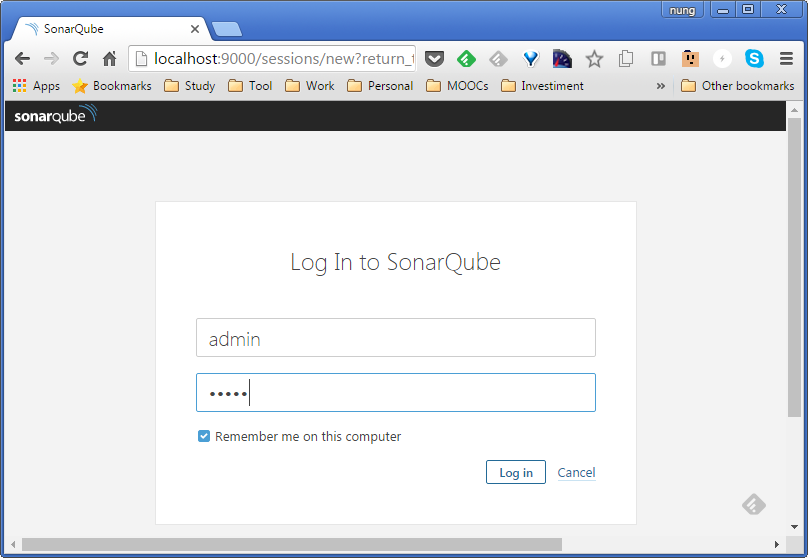The height and width of the screenshot is (558, 808).
Task: Click the scroll down arrow
Action: (794, 527)
